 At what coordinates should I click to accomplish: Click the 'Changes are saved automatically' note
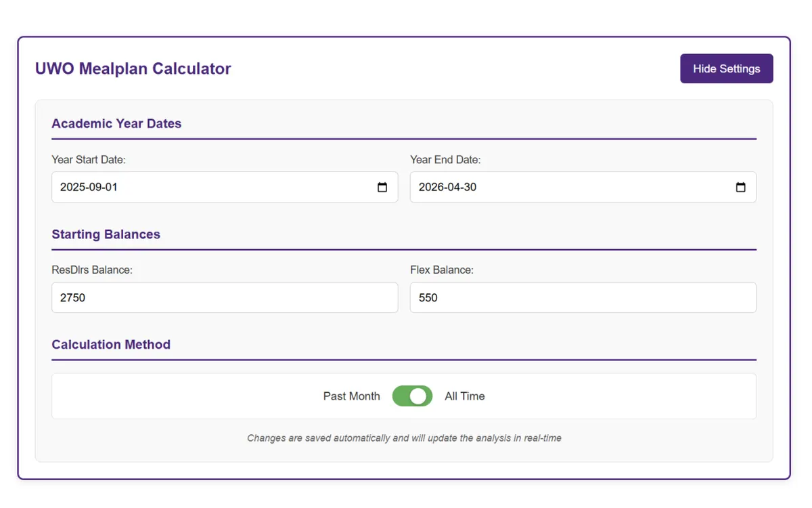tap(404, 438)
